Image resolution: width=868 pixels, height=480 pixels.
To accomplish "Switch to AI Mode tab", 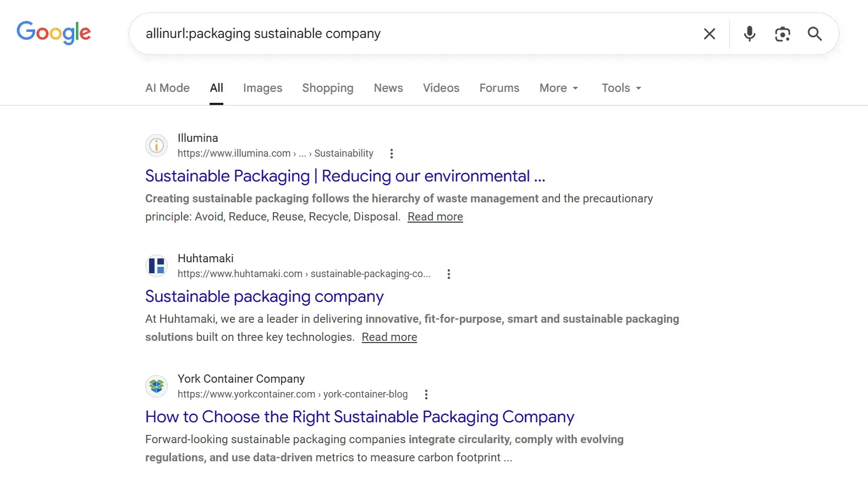I will pos(167,88).
